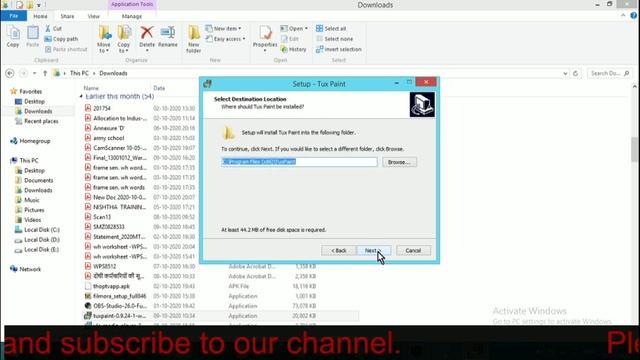Go back with the Back button
This screenshot has height=360, width=640.
point(338,250)
